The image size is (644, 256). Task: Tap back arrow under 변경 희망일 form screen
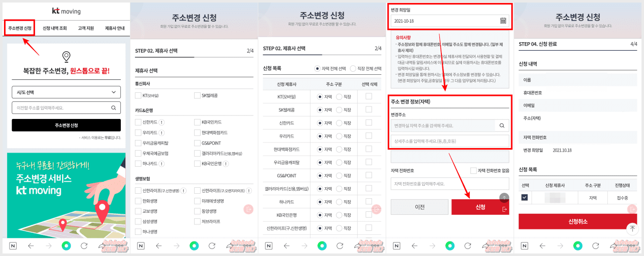pyautogui.click(x=414, y=246)
